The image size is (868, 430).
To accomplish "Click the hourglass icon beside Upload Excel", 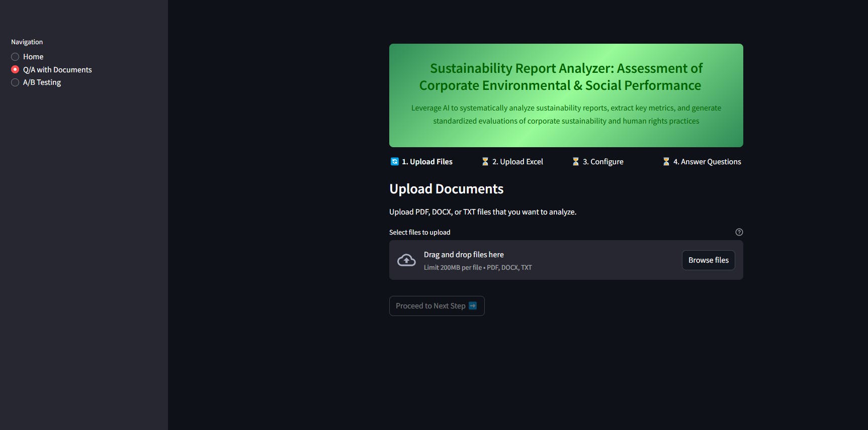I will pos(485,162).
